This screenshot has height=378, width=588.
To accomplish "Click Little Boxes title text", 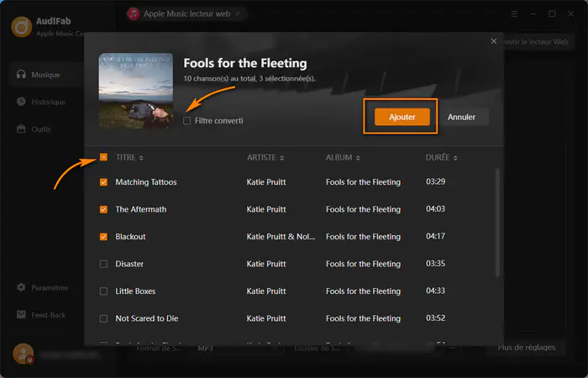I will [135, 291].
